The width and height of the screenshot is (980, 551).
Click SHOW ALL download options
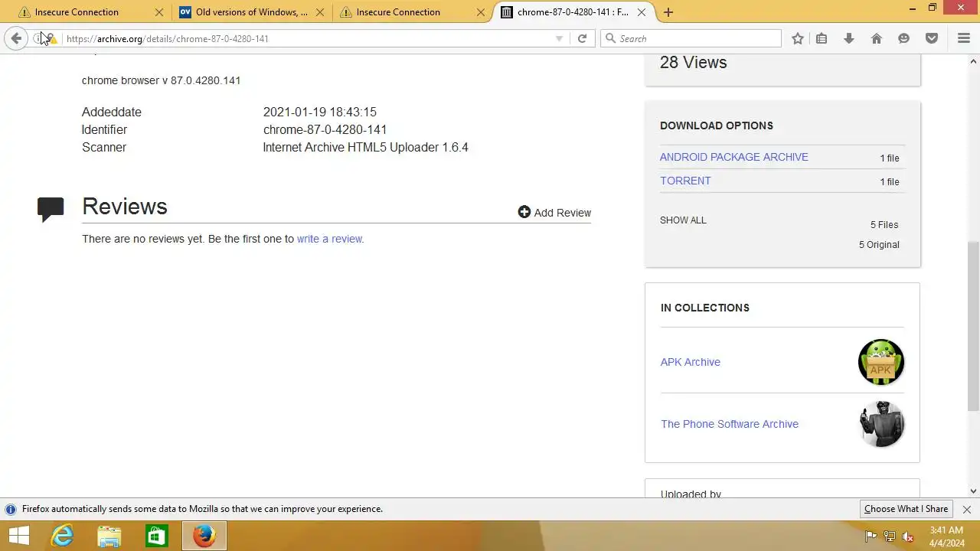(x=683, y=220)
